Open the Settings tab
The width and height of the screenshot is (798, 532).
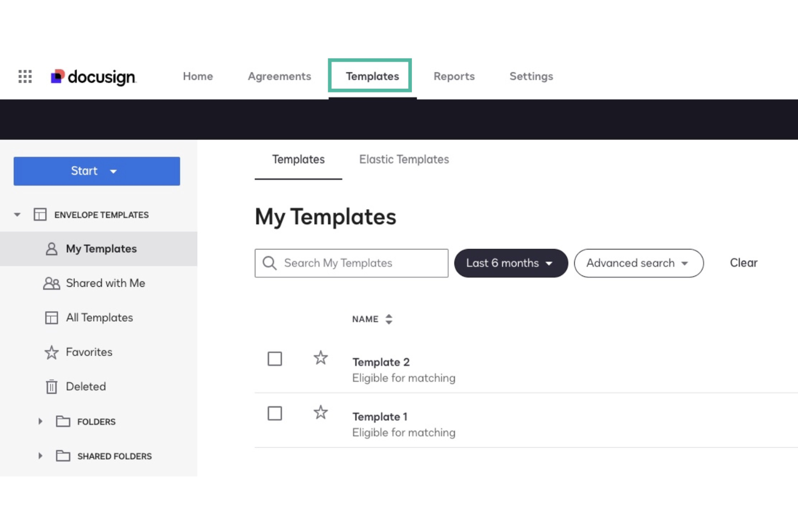pyautogui.click(x=531, y=77)
